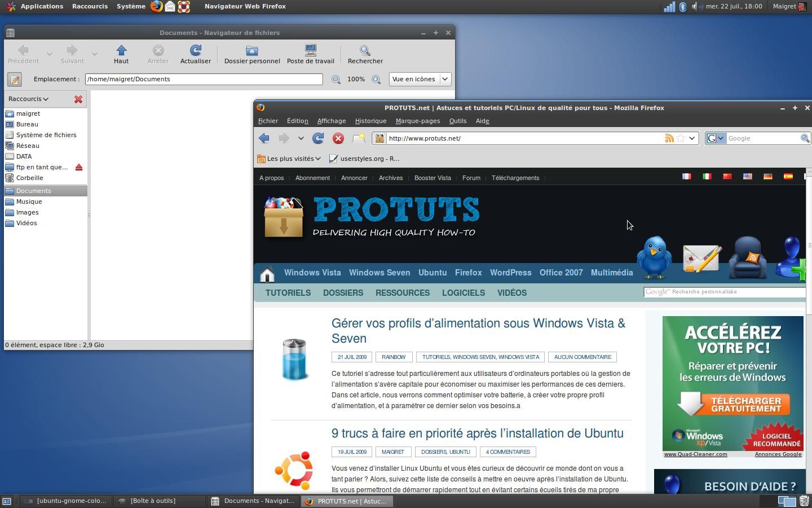Open Firefox Fichier menu

tap(268, 121)
